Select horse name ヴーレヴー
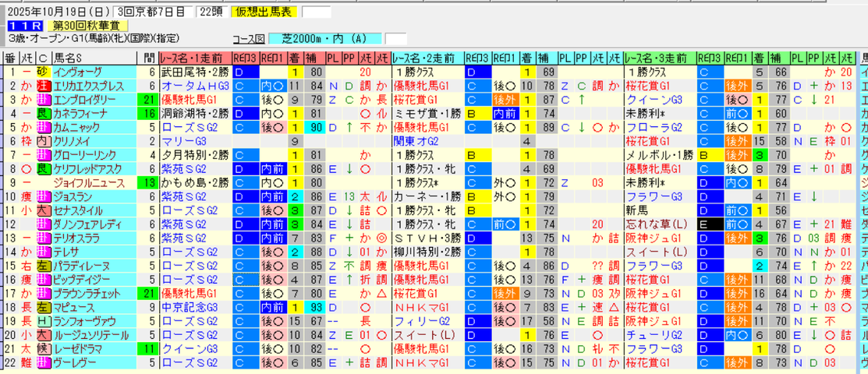Viewport: 868px width, 374px height. pos(73,362)
